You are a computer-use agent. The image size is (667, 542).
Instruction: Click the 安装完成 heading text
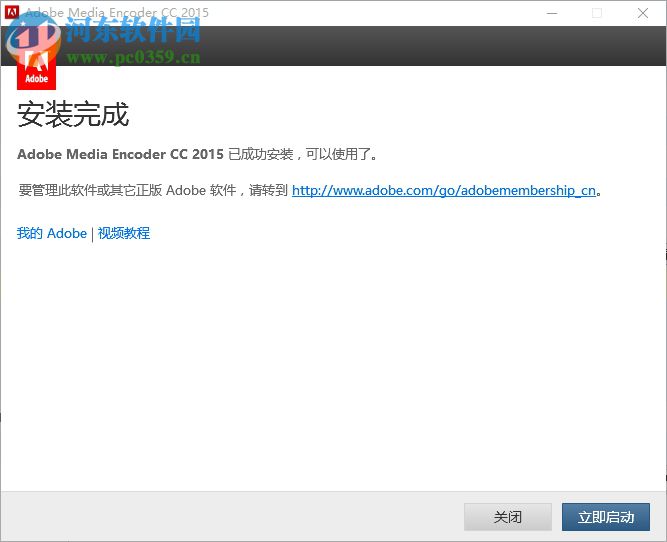click(73, 114)
